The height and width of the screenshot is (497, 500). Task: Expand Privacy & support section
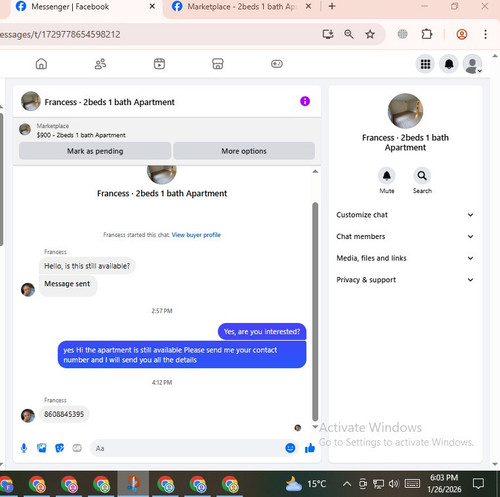[405, 280]
